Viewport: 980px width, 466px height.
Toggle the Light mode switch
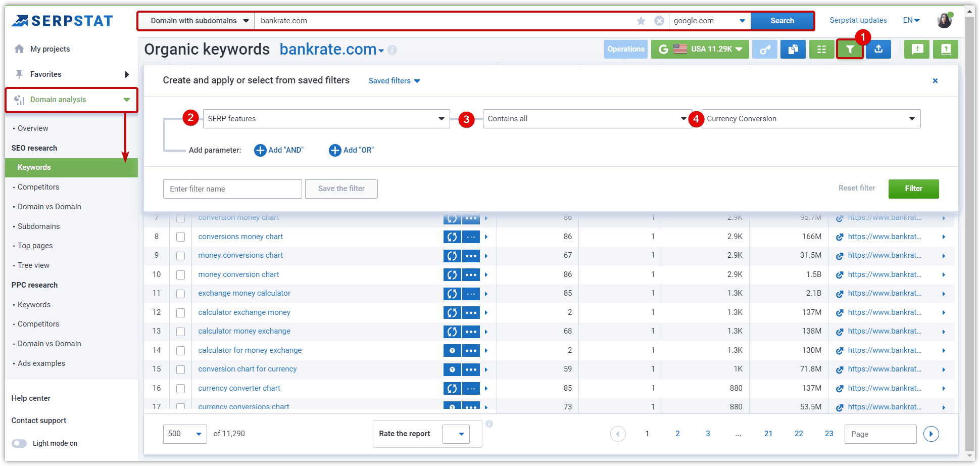tap(19, 443)
